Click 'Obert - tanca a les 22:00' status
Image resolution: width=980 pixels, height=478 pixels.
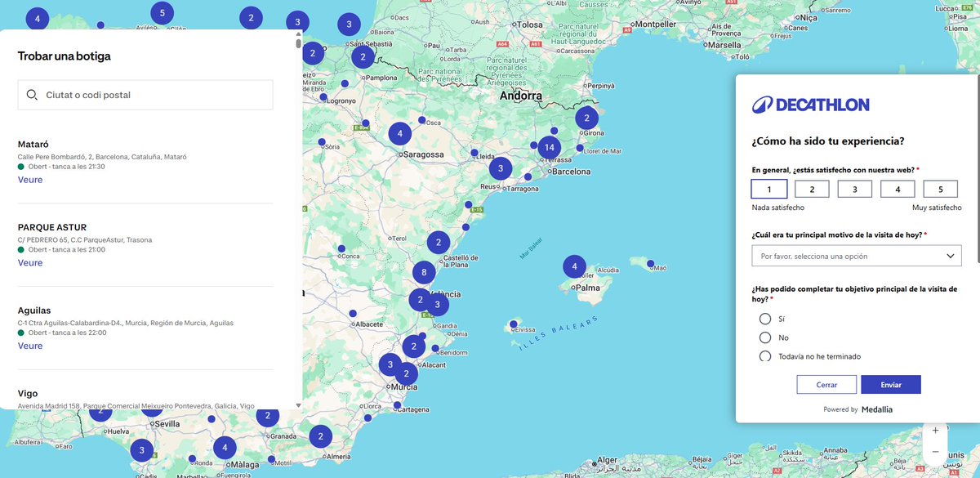tap(67, 333)
